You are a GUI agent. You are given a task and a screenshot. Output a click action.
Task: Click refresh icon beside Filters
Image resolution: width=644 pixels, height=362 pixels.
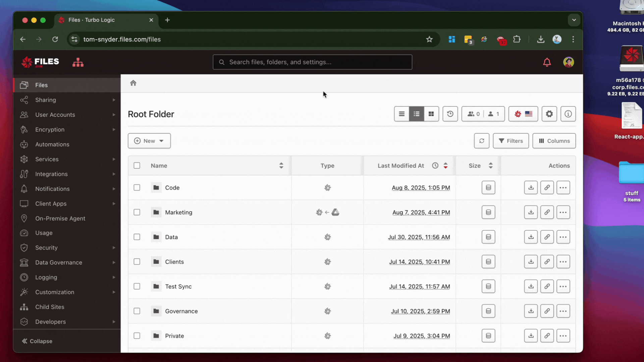tap(481, 141)
